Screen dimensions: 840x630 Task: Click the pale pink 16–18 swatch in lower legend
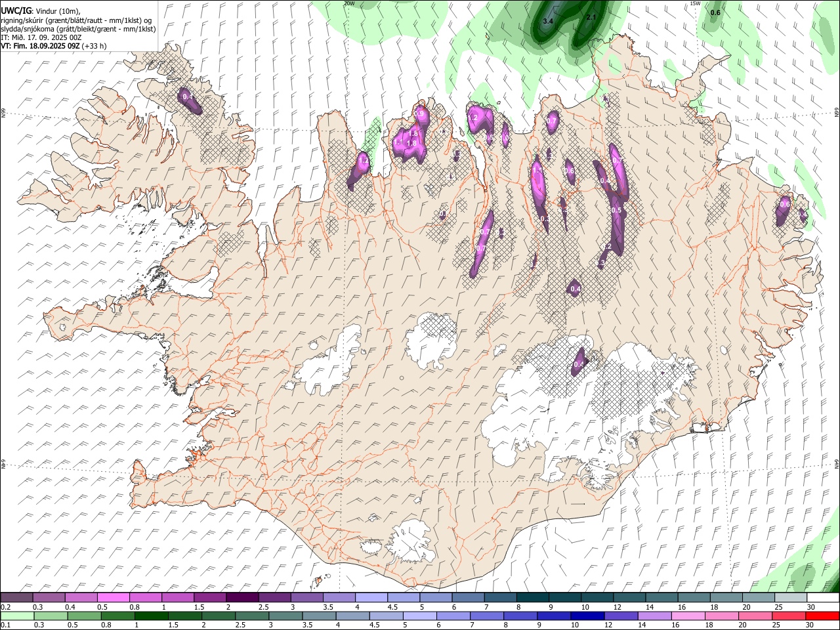(688, 616)
